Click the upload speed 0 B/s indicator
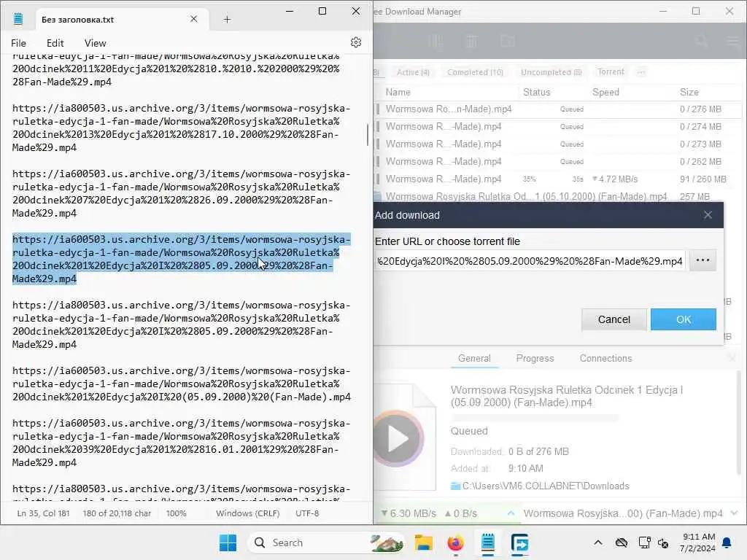Image resolution: width=747 pixels, height=560 pixels. [x=461, y=513]
